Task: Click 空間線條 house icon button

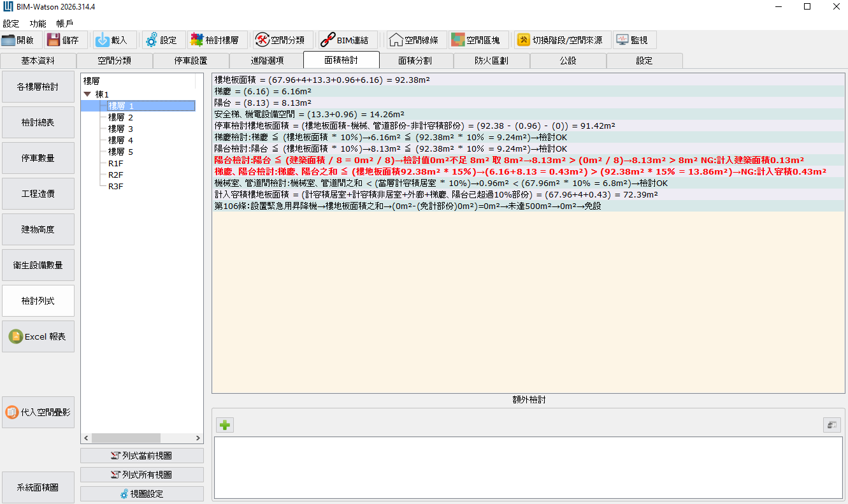Action: click(x=417, y=40)
